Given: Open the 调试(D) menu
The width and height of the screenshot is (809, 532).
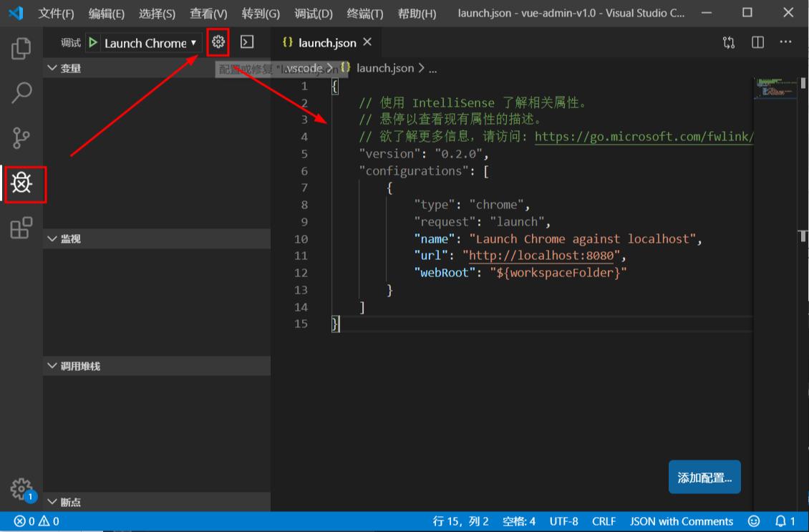Looking at the screenshot, I should (x=313, y=14).
